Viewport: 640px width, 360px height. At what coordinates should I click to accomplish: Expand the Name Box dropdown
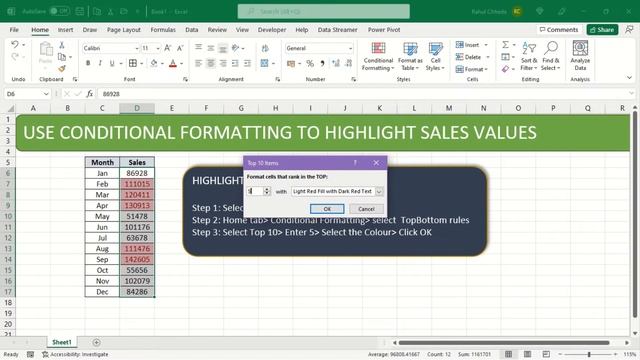pos(46,94)
